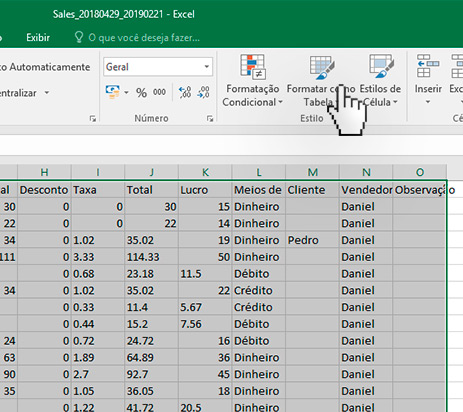
Task: Click the Vendedor header cell
Action: (366, 190)
